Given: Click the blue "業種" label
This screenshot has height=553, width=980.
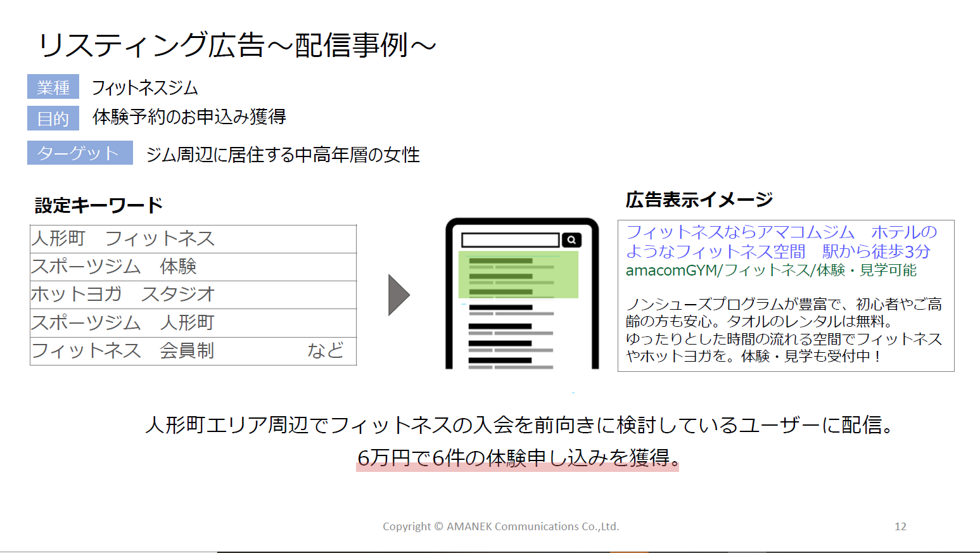Looking at the screenshot, I should click(x=53, y=87).
